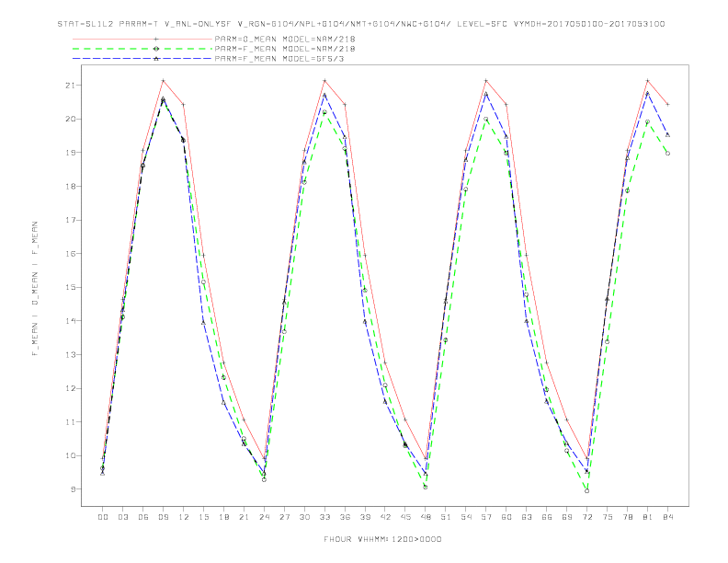728x563 pixels.
Task: Click the chart title starting with STAT=SL1L2
Action: click(361, 24)
